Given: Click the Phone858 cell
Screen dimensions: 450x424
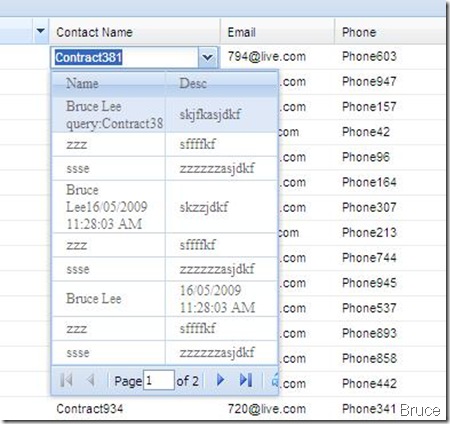Looking at the screenshot, I should click(390, 359).
